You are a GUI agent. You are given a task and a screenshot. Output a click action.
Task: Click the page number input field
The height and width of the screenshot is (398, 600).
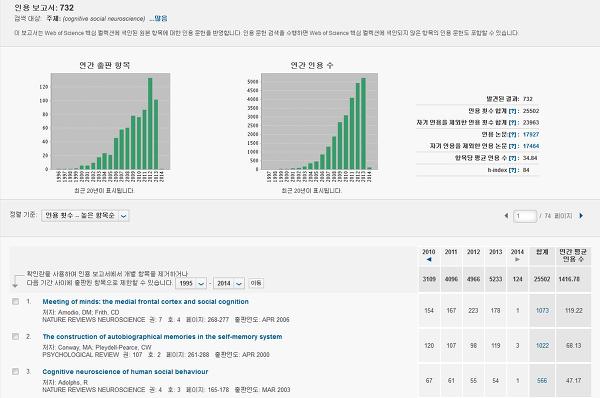(525, 216)
